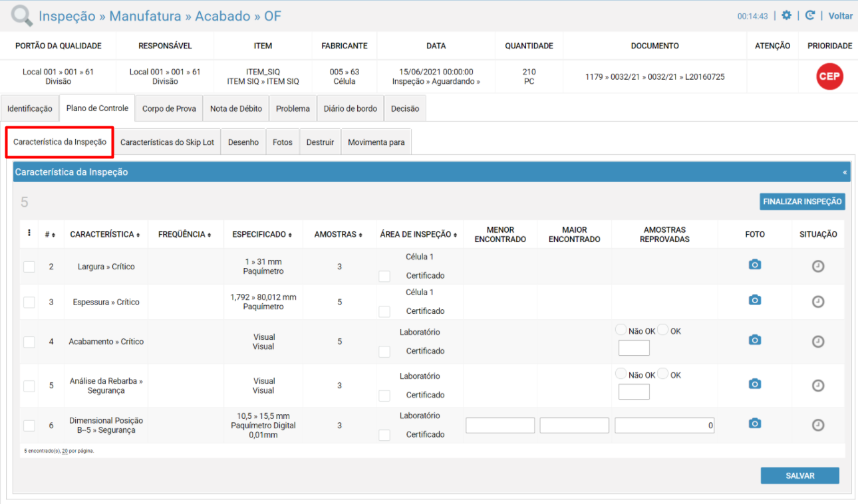Open the Fotos sub-tab
This screenshot has width=858, height=504.
(283, 142)
